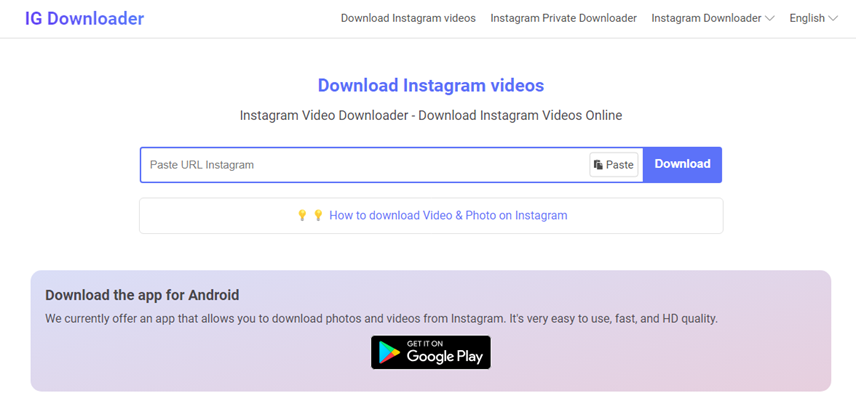Click the second lightbulb icon beside link
This screenshot has width=856, height=417.
pos(318,215)
